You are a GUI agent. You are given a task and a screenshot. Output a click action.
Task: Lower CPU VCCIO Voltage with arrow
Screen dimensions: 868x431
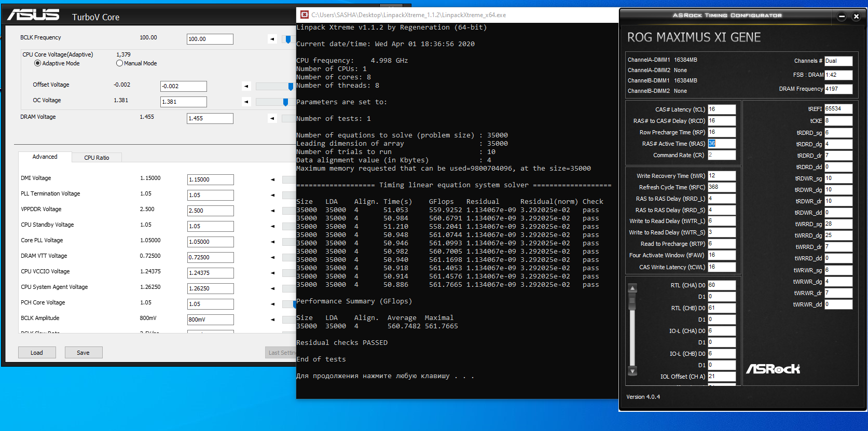272,273
